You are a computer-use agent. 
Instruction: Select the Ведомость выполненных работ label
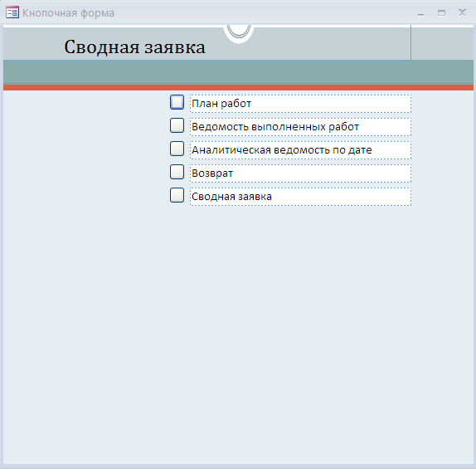[300, 127]
